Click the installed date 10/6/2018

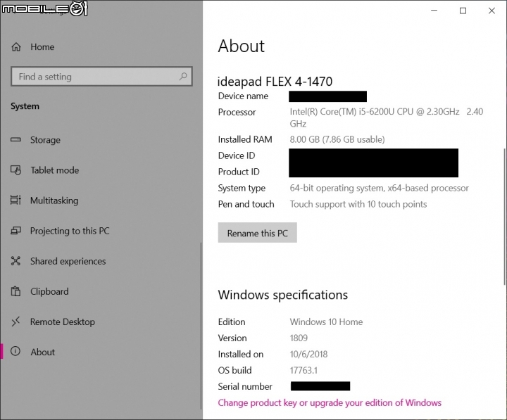point(309,354)
